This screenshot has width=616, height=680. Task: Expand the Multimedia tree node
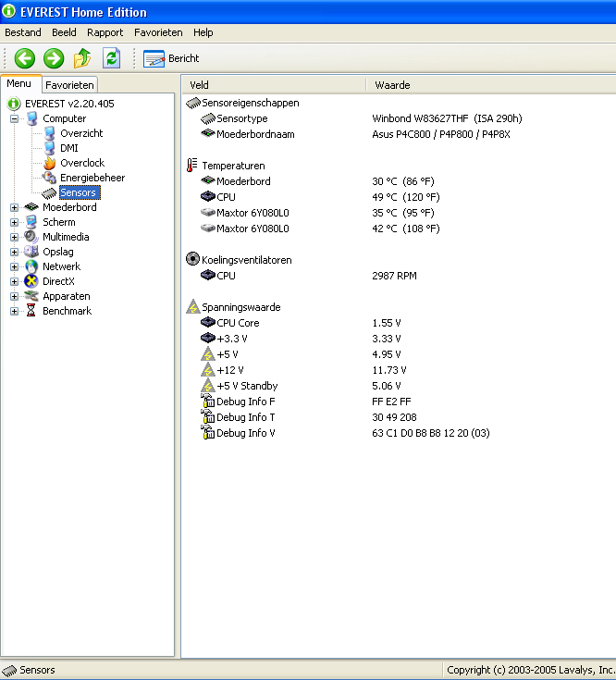pos(14,237)
